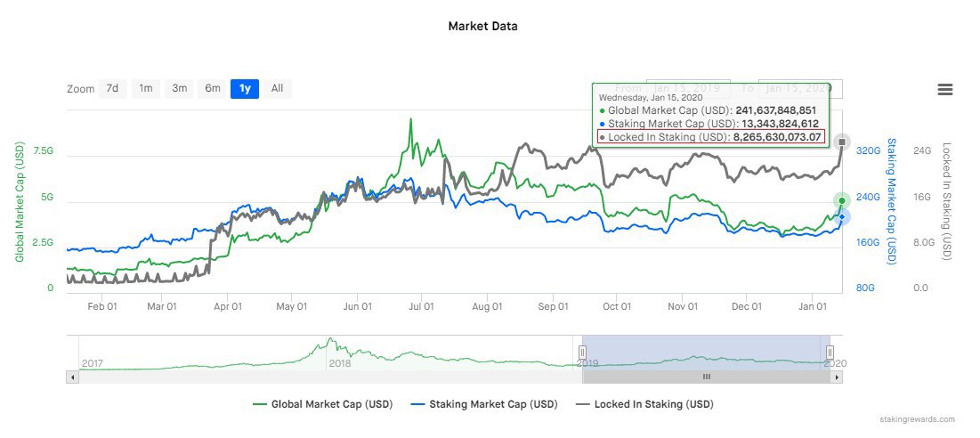The height and width of the screenshot is (438, 980).
Task: Select the 6m zoom range
Action: (x=213, y=89)
